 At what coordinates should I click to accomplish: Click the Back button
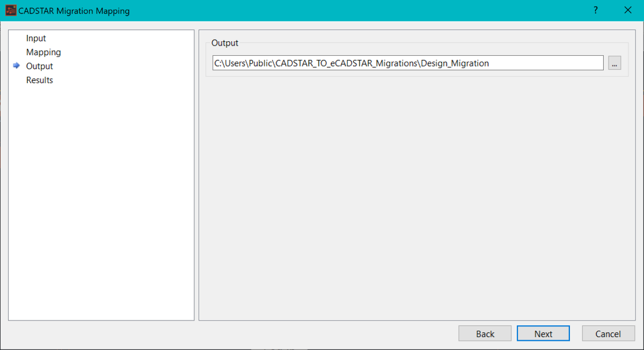pyautogui.click(x=485, y=333)
